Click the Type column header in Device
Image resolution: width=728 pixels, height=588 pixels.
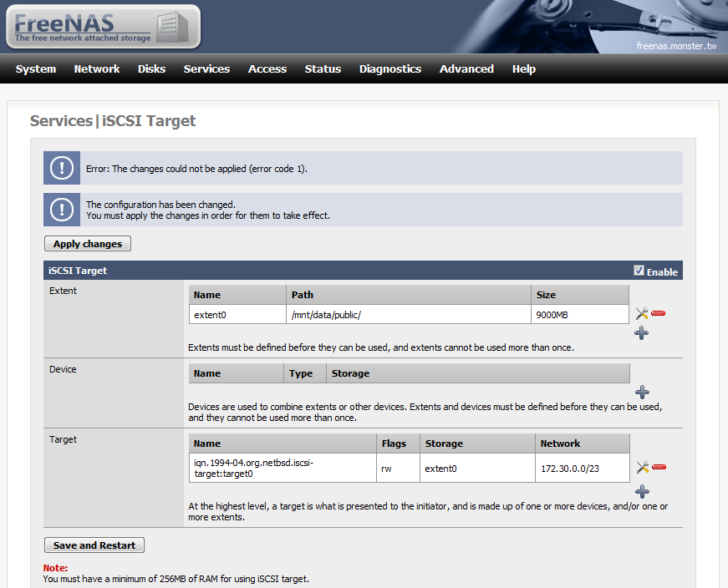(x=305, y=373)
